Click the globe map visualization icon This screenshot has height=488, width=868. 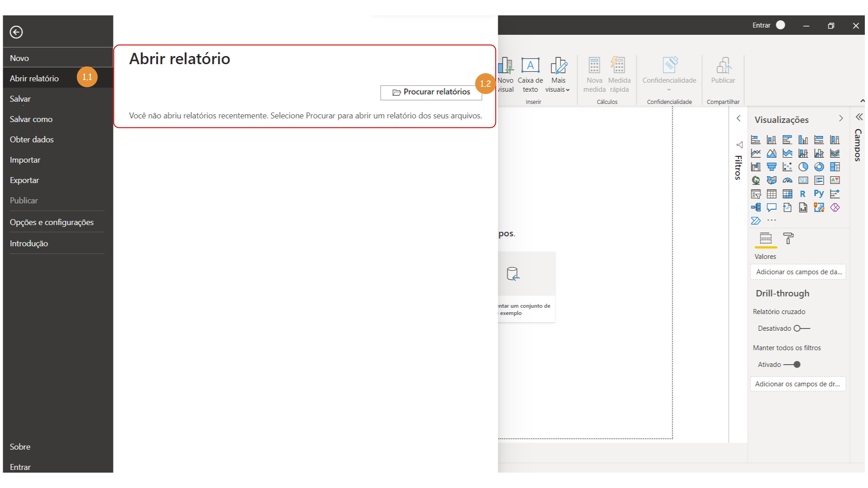(x=755, y=180)
